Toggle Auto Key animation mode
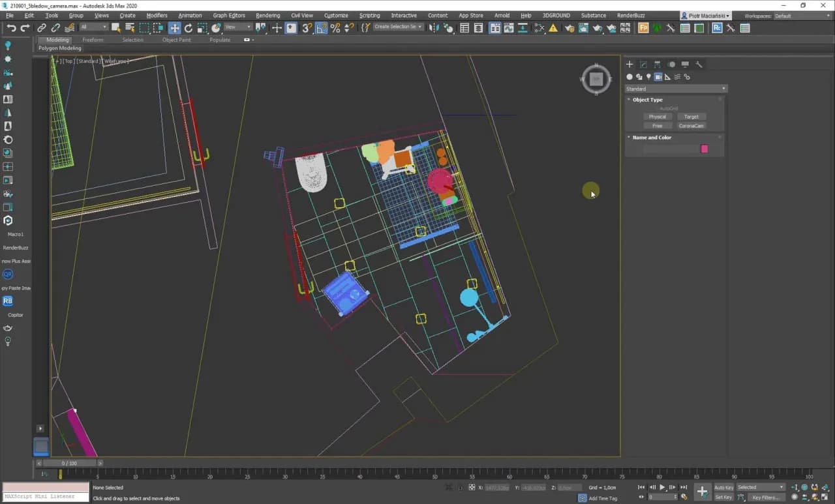Image resolution: width=835 pixels, height=504 pixels. point(723,487)
